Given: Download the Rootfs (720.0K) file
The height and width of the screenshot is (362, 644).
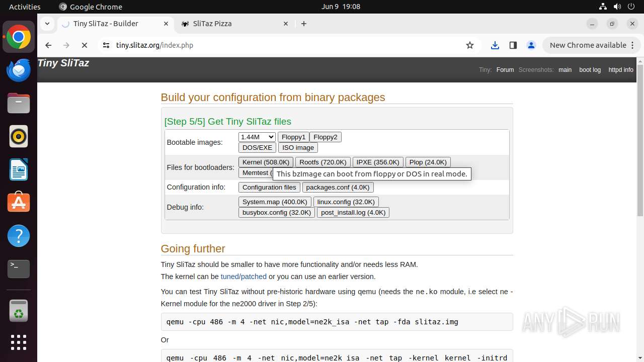Looking at the screenshot, I should tap(323, 162).
